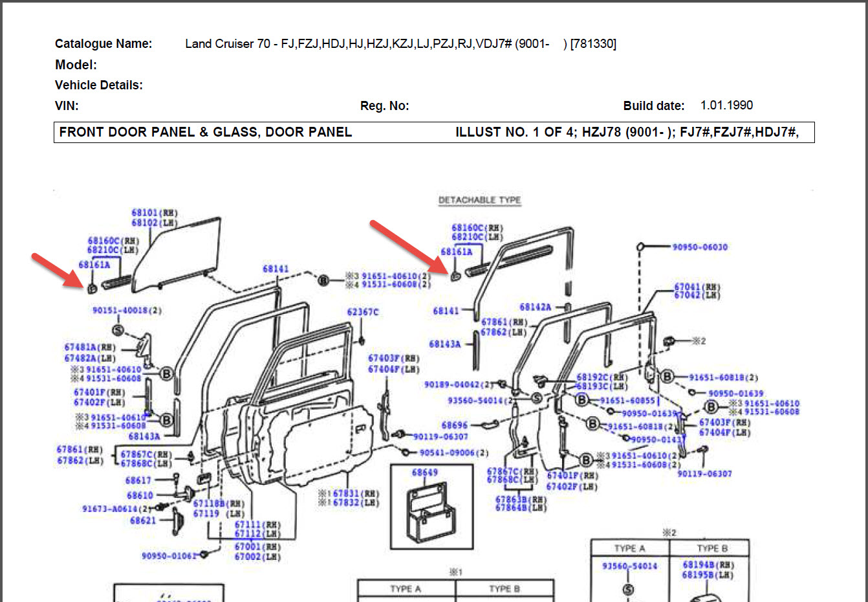
Task: Click the "Reg. No:" label
Action: (385, 106)
